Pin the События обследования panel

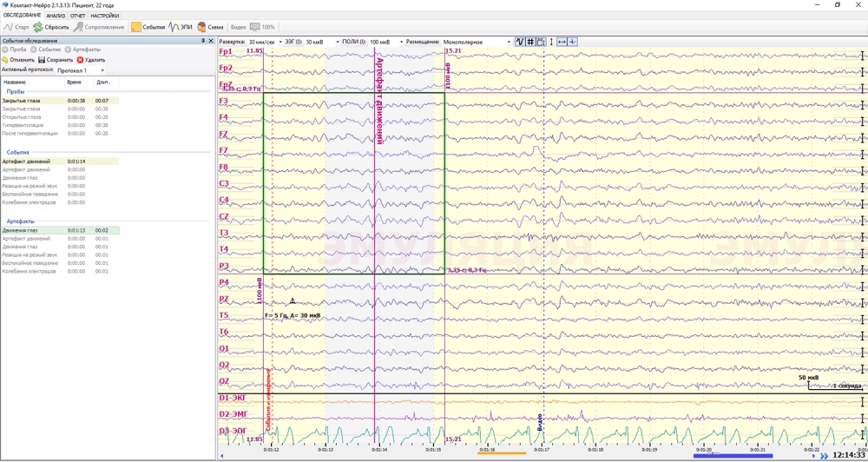[203, 41]
